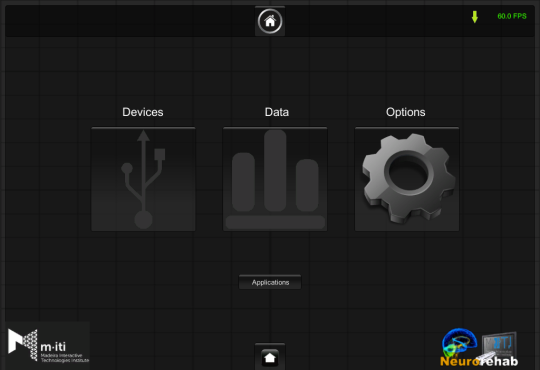Click the Neurorehab logo

point(479,348)
